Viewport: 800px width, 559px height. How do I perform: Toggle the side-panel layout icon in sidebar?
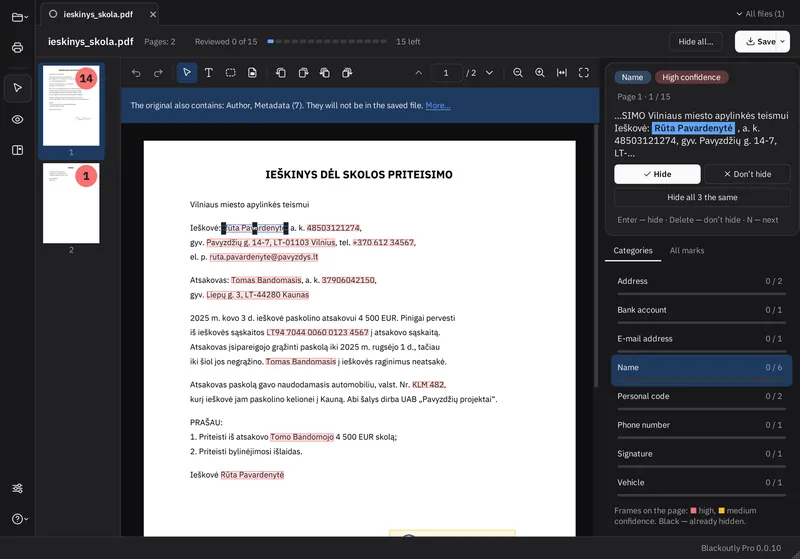17,150
